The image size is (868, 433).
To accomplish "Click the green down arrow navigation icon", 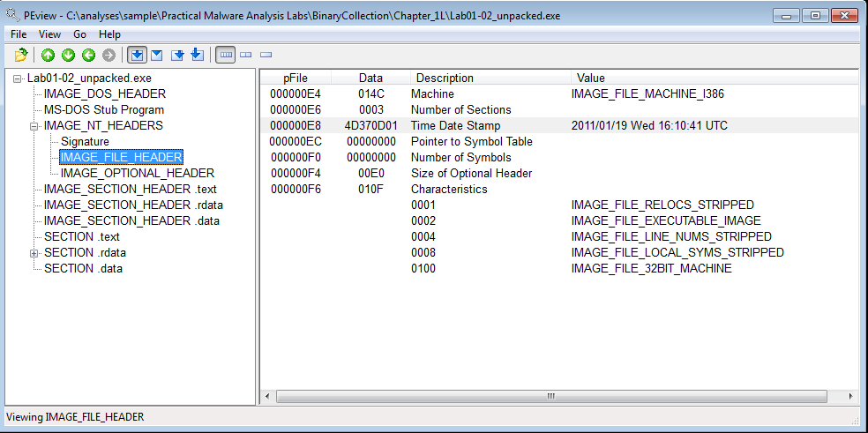I will 68,55.
